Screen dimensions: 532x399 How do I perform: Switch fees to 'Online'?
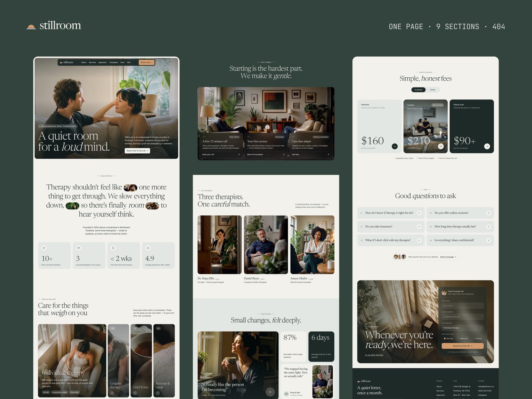(x=433, y=90)
